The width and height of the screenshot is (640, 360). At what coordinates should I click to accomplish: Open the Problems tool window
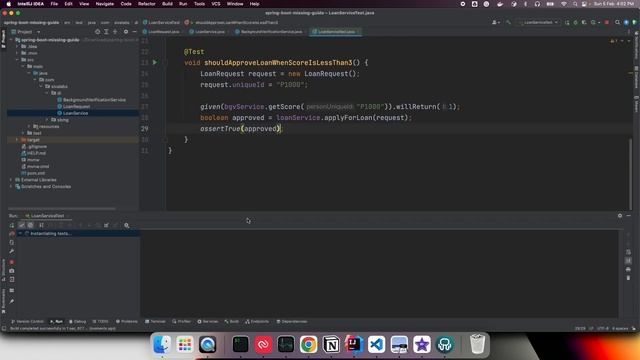tap(127, 322)
